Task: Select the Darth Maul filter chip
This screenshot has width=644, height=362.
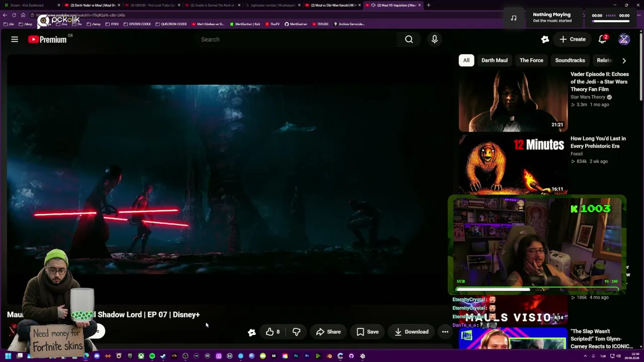Action: click(x=495, y=60)
